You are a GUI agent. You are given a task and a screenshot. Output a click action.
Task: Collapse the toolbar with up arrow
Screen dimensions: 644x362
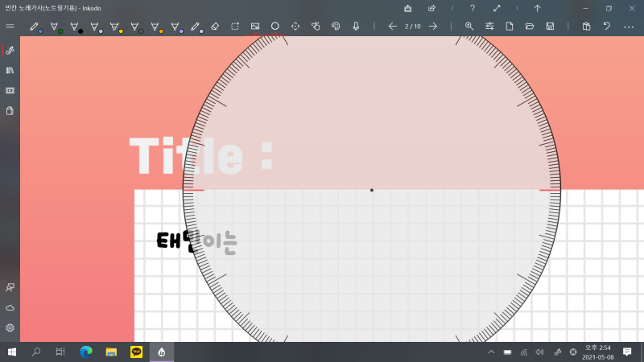[x=537, y=8]
